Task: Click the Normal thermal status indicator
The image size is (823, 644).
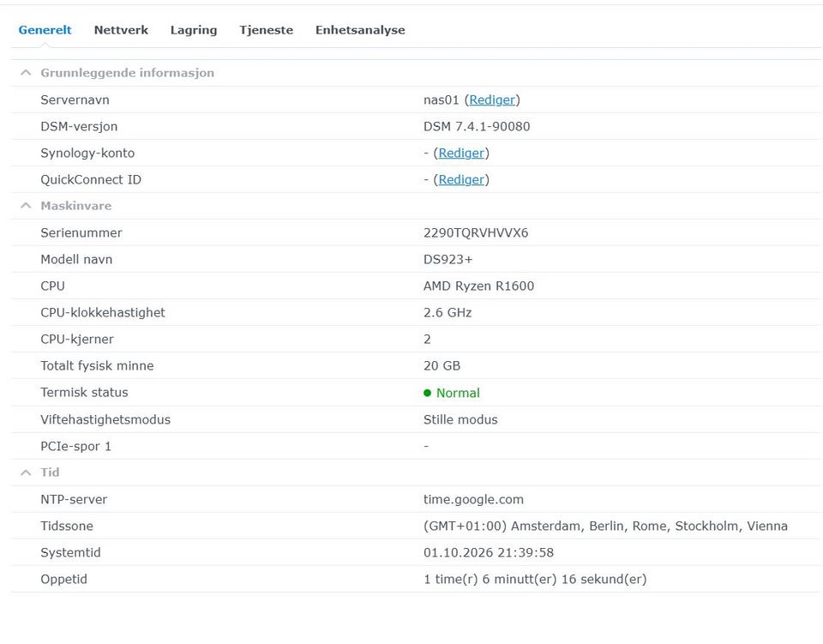Action: point(452,393)
